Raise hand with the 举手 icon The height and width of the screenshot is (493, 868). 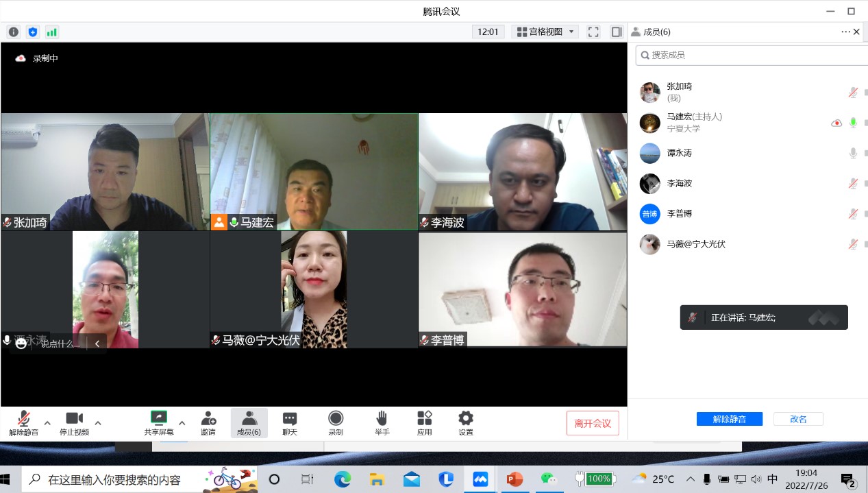(x=382, y=422)
